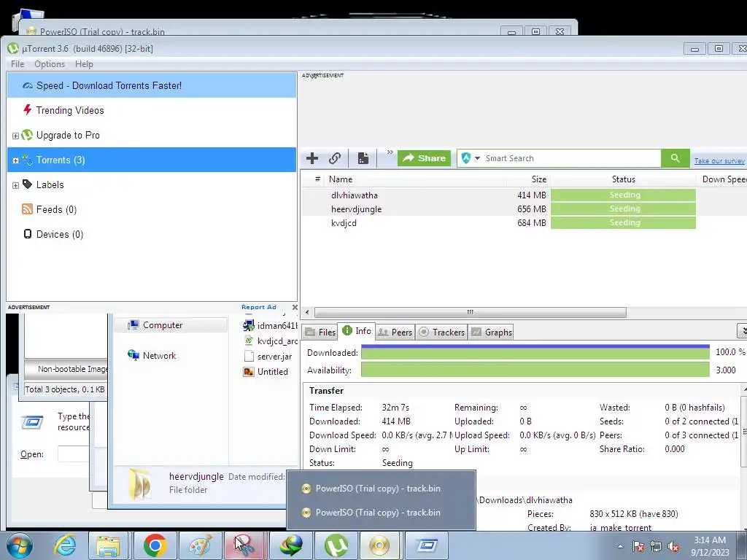This screenshot has width=747, height=560.
Task: Expand the Torrents (3) tree node
Action: (15, 160)
